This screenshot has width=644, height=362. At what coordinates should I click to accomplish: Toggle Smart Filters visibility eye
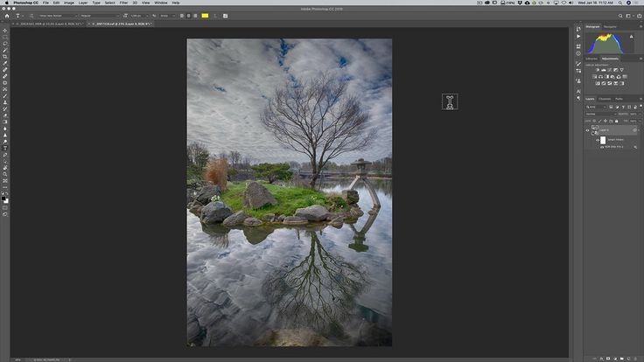598,140
